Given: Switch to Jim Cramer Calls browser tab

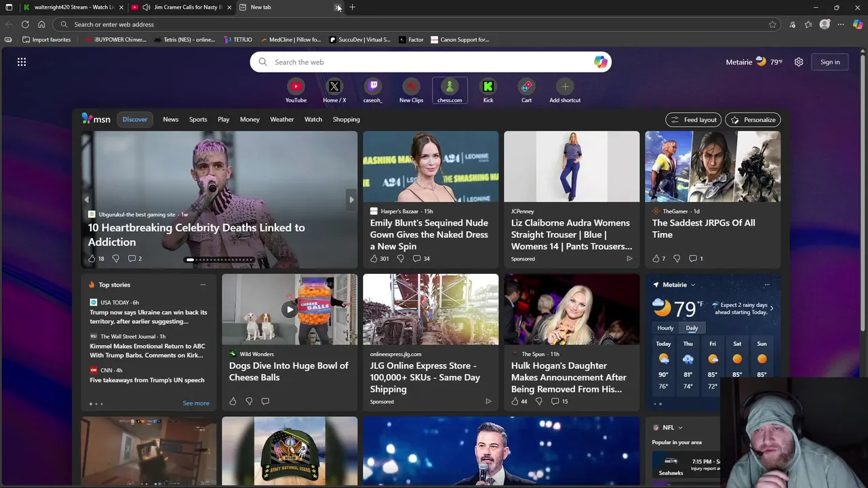Looking at the screenshot, I should (x=182, y=7).
